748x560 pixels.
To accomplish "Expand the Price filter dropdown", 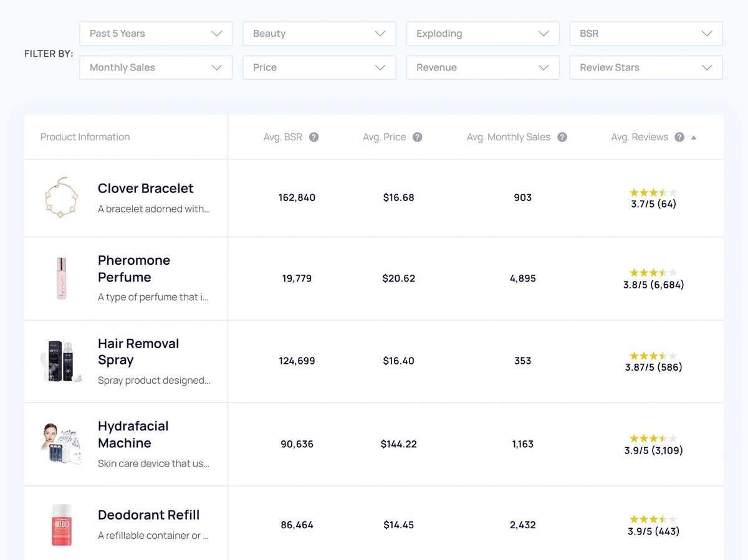I will click(x=319, y=67).
